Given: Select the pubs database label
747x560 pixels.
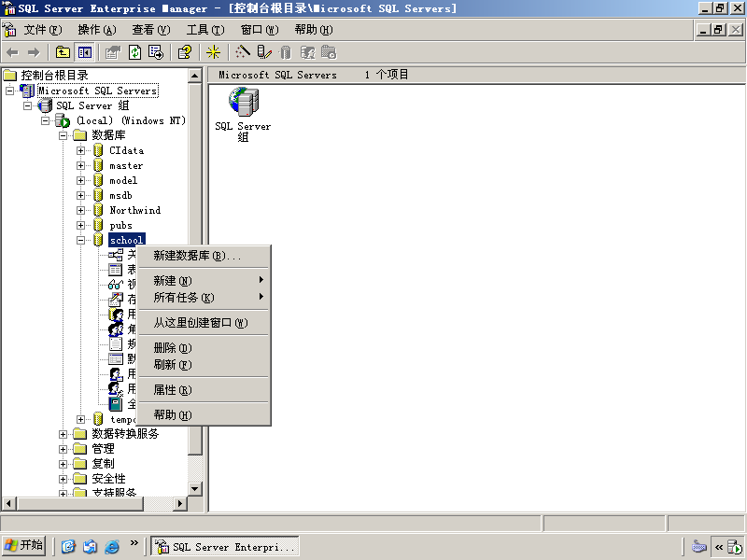Looking at the screenshot, I should [x=120, y=225].
